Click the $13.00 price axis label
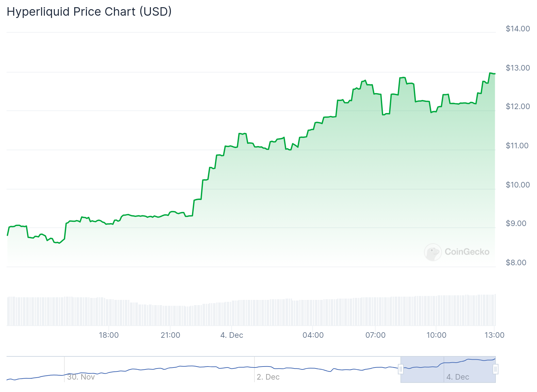The width and height of the screenshot is (537, 392). click(518, 68)
